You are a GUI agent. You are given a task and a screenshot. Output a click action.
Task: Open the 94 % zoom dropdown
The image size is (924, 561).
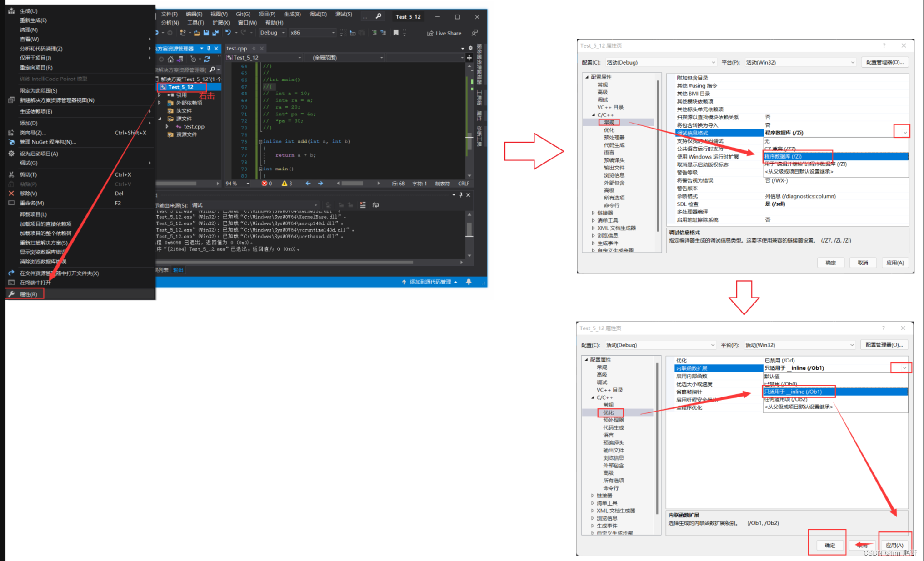tap(238, 184)
